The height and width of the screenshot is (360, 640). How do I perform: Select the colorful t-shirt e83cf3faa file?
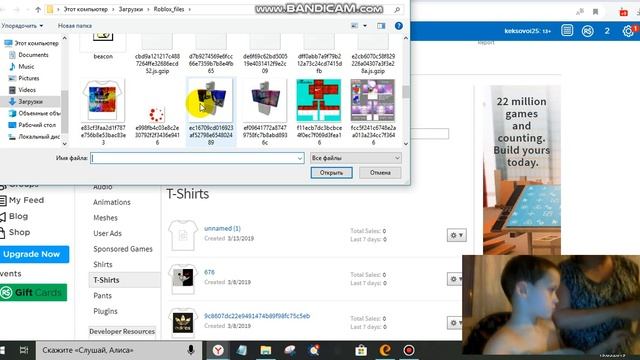[x=103, y=112]
